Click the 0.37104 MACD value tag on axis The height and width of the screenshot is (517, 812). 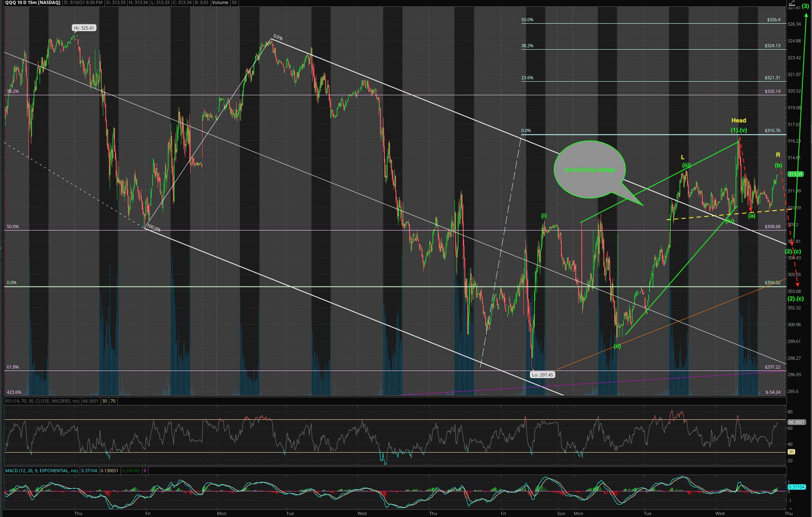click(796, 487)
